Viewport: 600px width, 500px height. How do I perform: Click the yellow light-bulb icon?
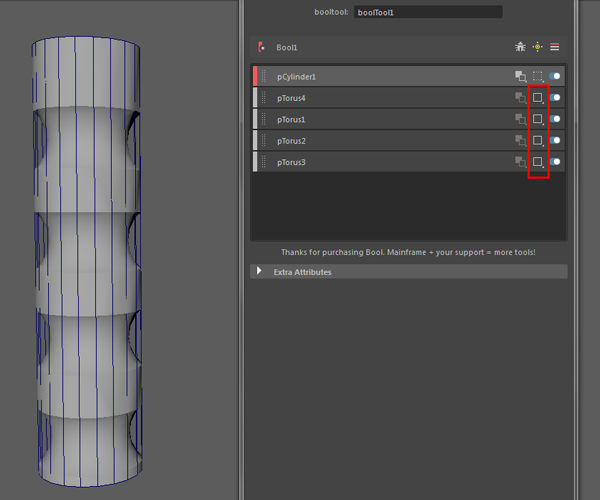538,47
